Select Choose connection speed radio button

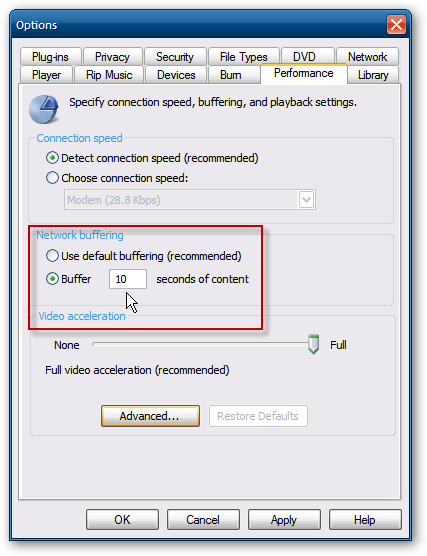tap(52, 178)
